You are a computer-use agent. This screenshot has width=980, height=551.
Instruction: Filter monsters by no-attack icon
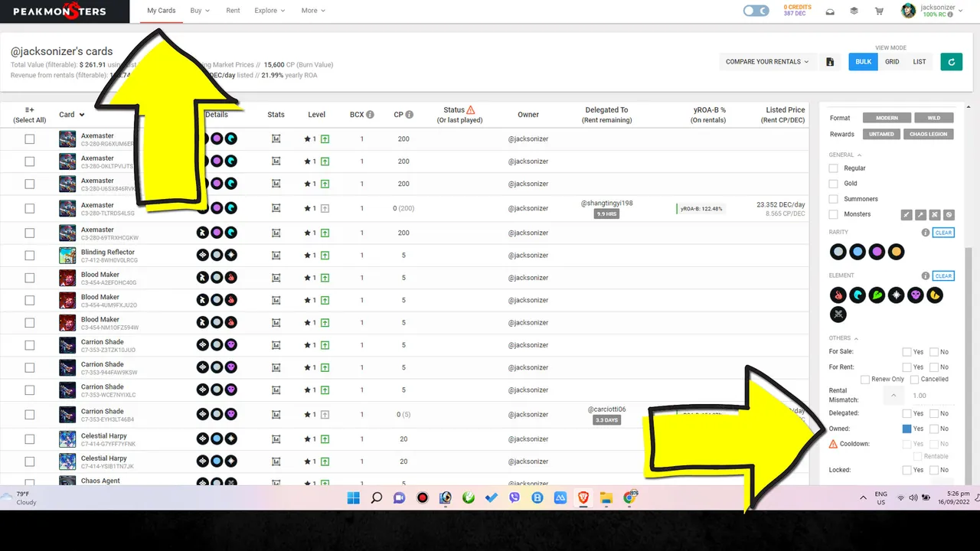949,215
